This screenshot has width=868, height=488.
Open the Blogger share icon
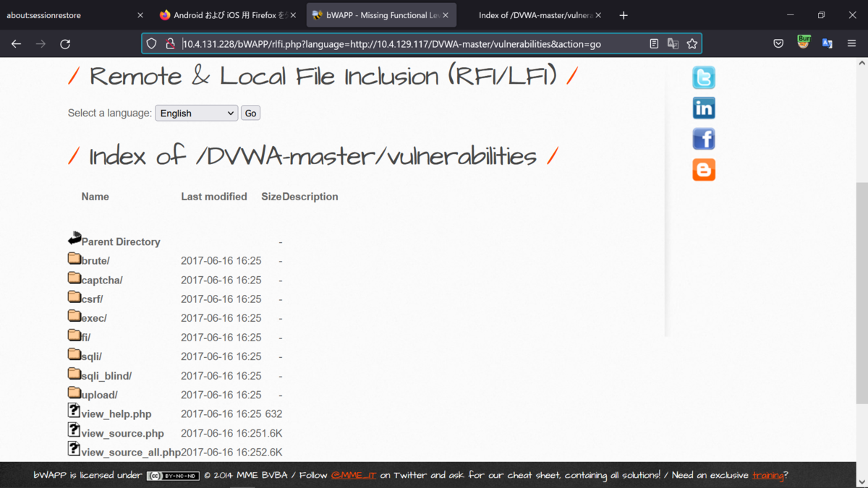(x=704, y=169)
